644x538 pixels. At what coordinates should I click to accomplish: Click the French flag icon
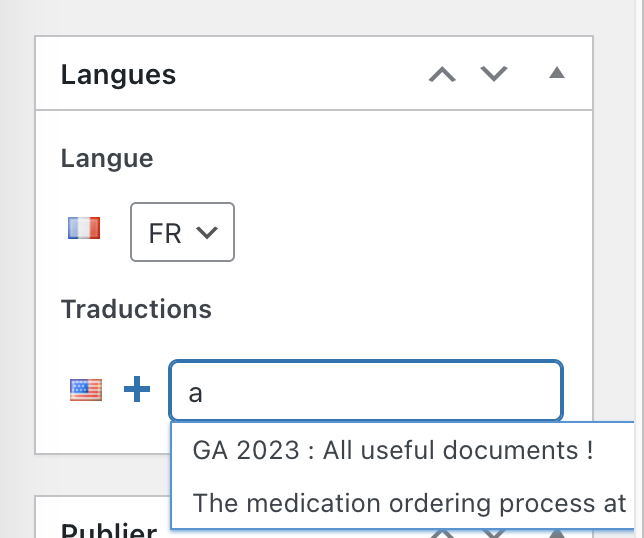pyautogui.click(x=84, y=230)
